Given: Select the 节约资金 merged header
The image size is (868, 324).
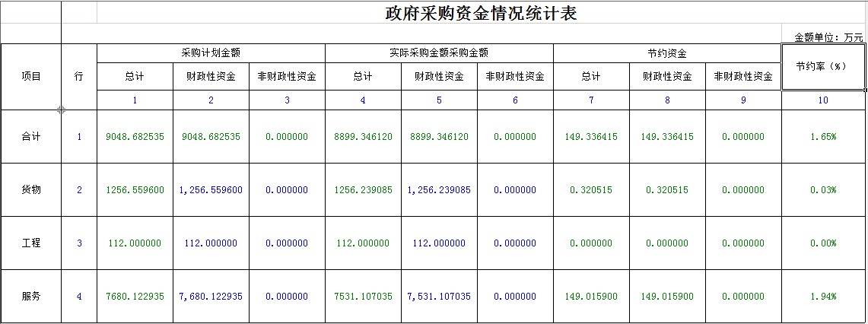Looking at the screenshot, I should [x=667, y=53].
